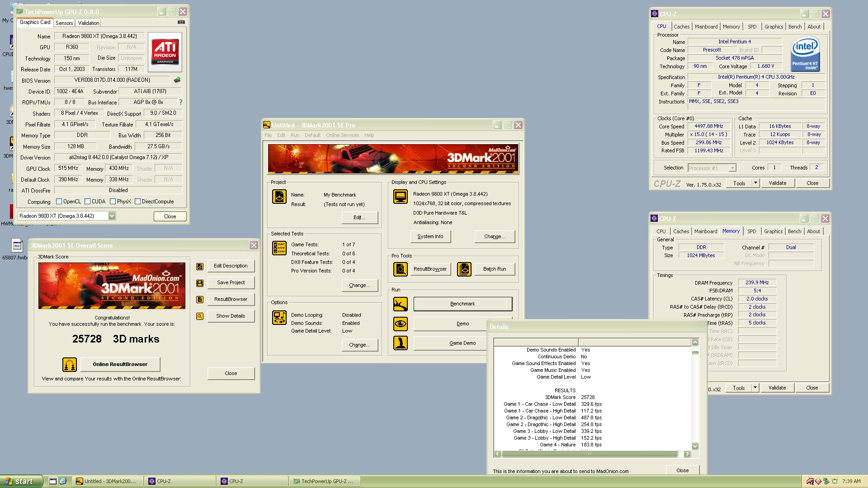Click the Validate button in top CPU-Z window

[x=778, y=183]
